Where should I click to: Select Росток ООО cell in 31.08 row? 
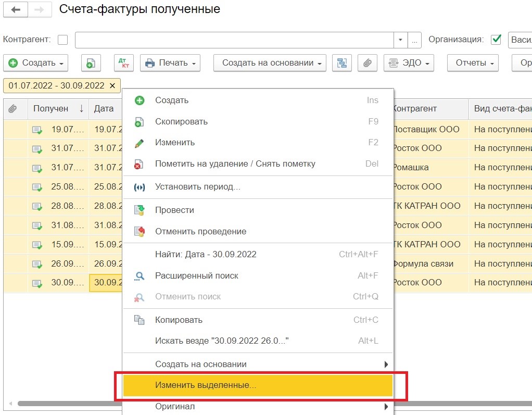point(431,225)
